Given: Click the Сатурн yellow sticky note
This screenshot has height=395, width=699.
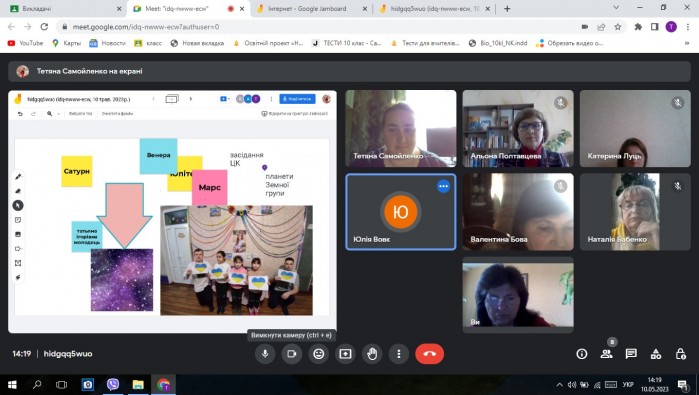Looking at the screenshot, I should tap(77, 171).
